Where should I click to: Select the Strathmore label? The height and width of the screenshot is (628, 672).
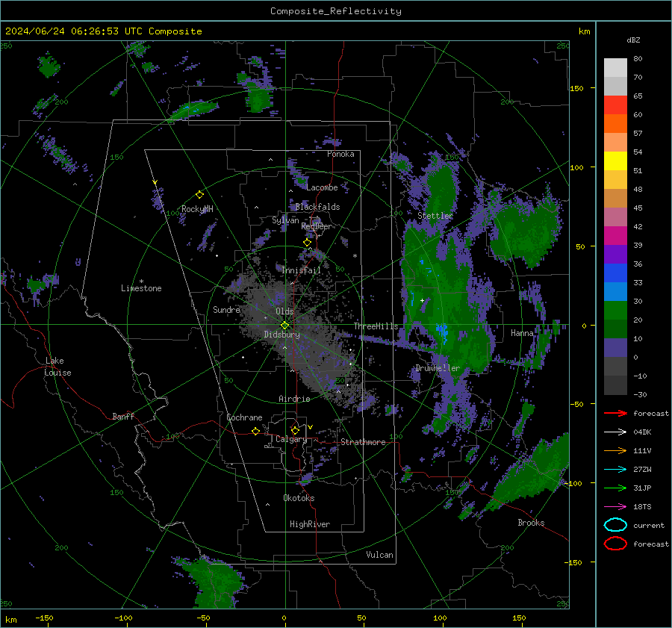(x=363, y=442)
